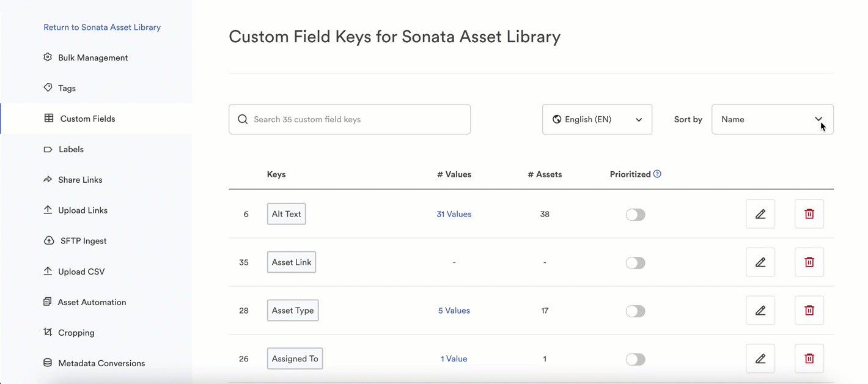Viewport: 868px width, 384px height.
Task: Expand the Sort by Name dropdown
Action: point(772,119)
